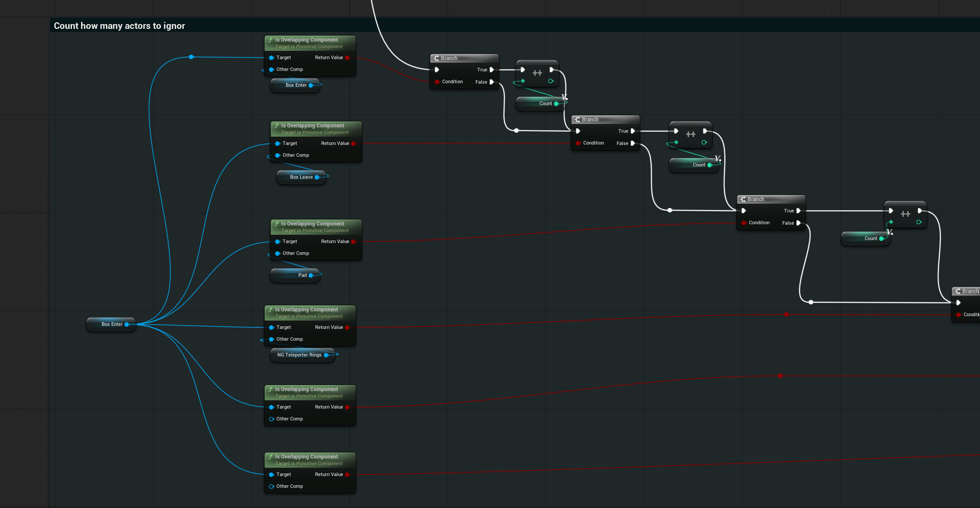Click True pin on Branch wired from Box Leave

click(633, 131)
